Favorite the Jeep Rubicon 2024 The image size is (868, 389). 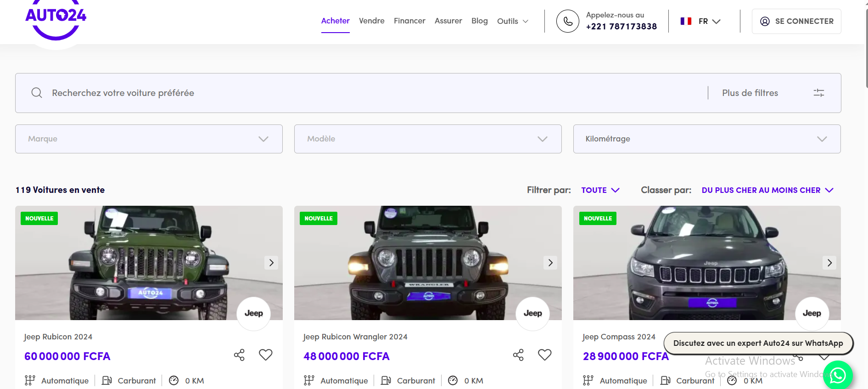coord(266,355)
